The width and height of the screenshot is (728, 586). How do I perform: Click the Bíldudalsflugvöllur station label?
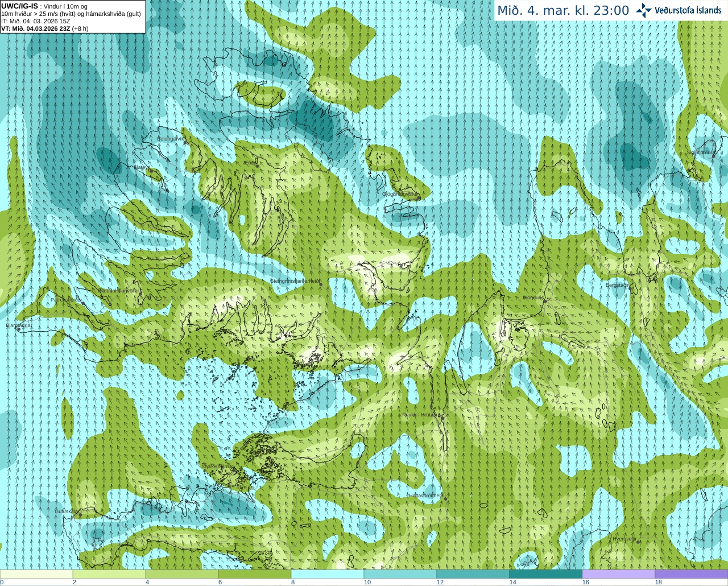click(x=119, y=290)
